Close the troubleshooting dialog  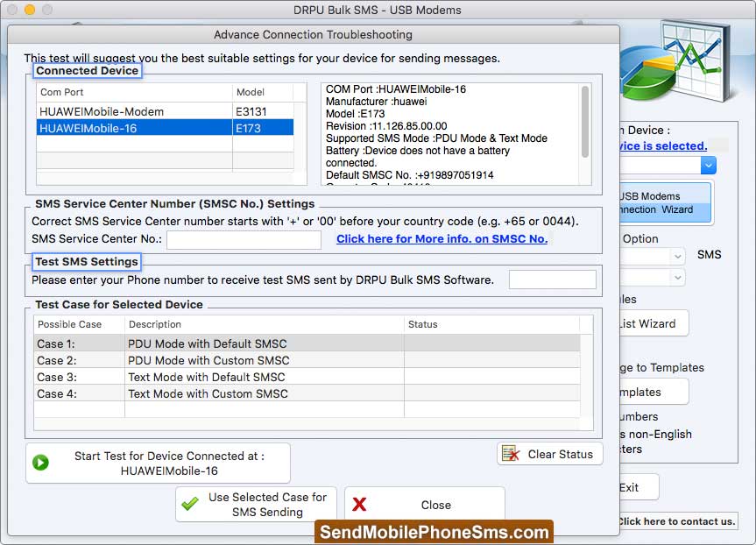click(425, 505)
